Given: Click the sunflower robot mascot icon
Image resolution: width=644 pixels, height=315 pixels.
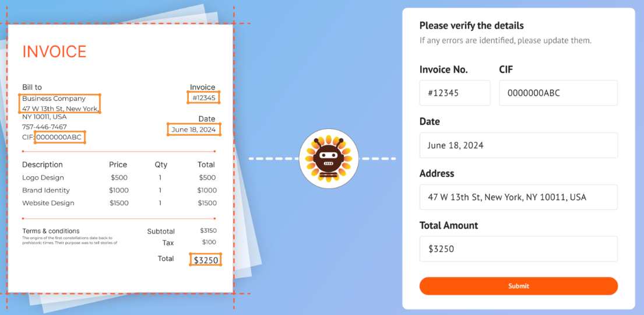Looking at the screenshot, I should pos(329,158).
